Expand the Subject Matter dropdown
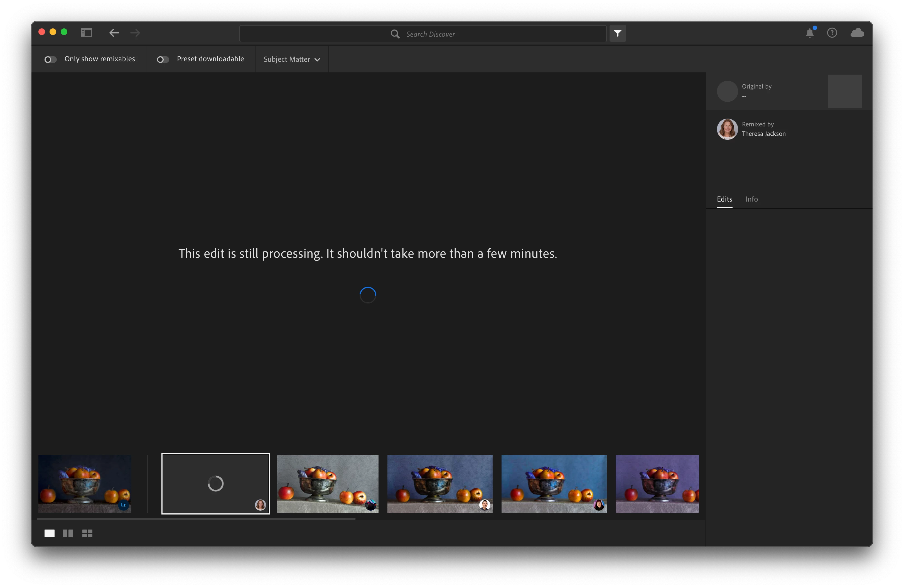 (x=291, y=59)
